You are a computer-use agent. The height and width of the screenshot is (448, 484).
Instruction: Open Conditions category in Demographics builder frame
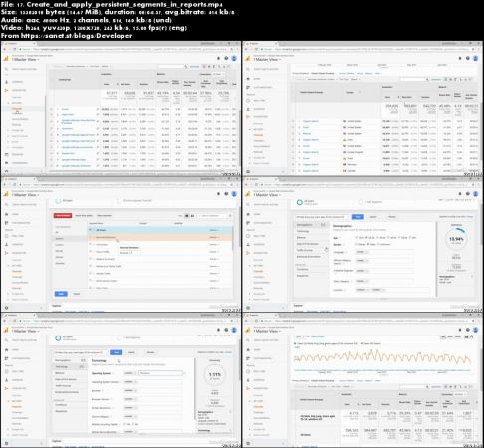[x=311, y=269]
